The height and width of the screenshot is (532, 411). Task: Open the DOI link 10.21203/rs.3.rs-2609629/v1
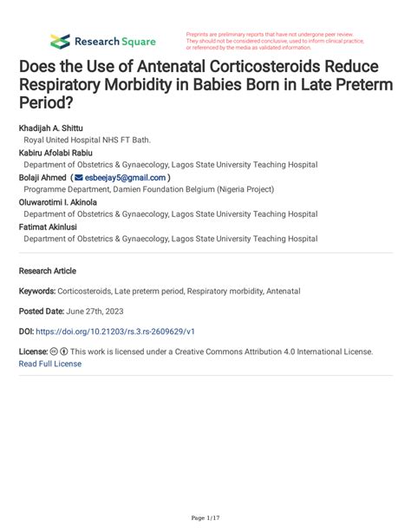click(115, 332)
